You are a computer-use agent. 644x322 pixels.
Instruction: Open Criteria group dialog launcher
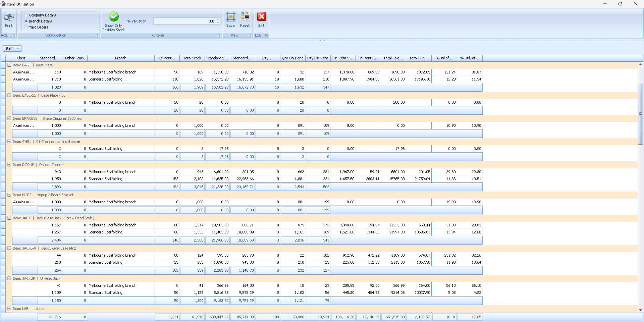[219, 35]
